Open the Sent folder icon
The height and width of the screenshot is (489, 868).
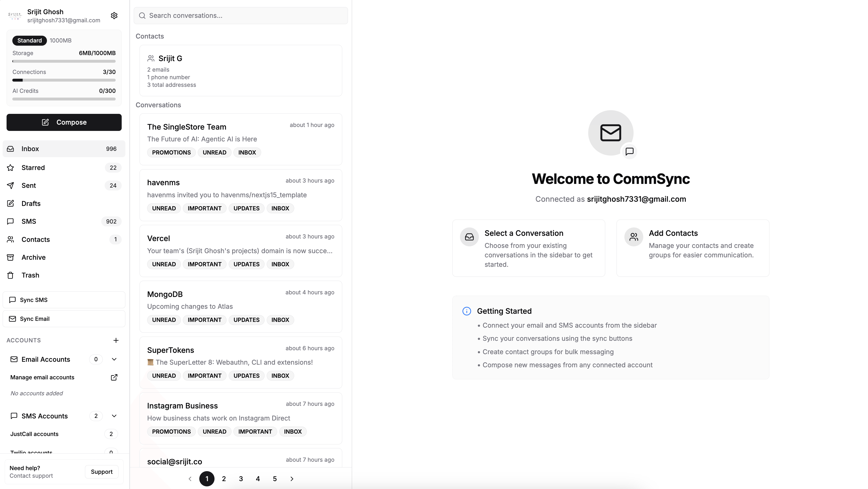(x=10, y=185)
